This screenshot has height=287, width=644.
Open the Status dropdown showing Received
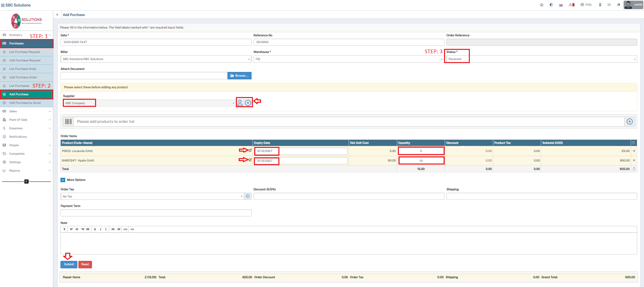click(541, 59)
